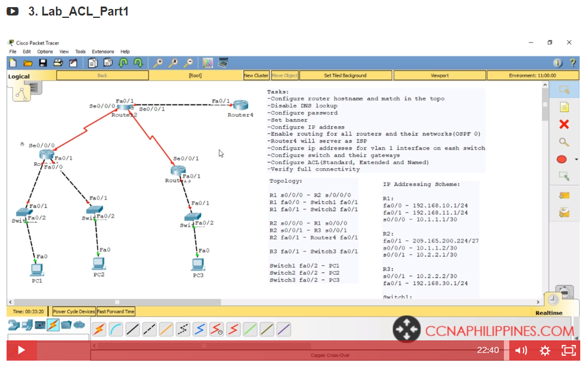This screenshot has height=366, width=588.
Task: Choose End Devices category icon
Action: [x=27, y=325]
